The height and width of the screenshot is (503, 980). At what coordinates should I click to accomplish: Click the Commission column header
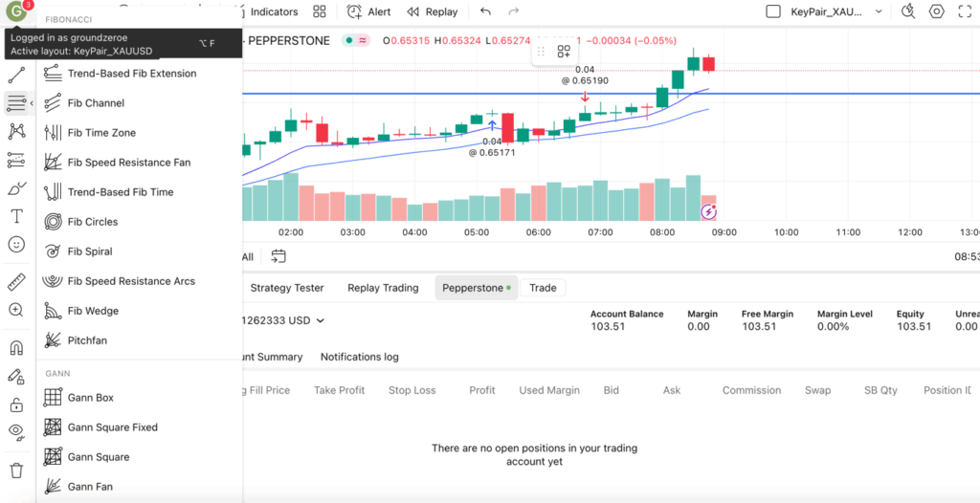(x=752, y=390)
